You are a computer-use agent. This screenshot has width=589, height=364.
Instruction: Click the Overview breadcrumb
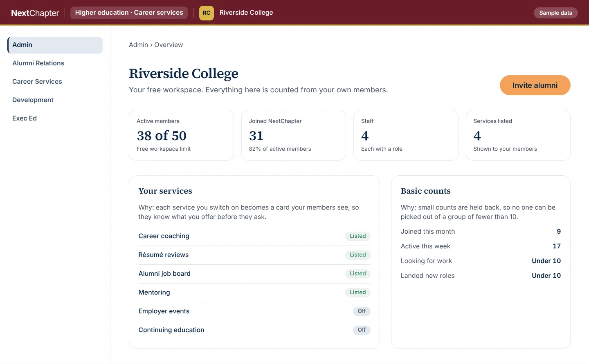(169, 45)
